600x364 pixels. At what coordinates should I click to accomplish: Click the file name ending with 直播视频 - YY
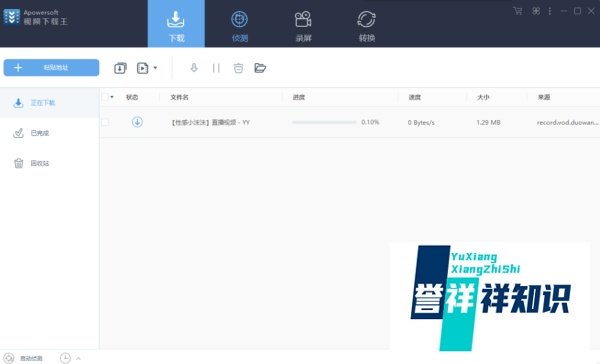[x=210, y=122]
